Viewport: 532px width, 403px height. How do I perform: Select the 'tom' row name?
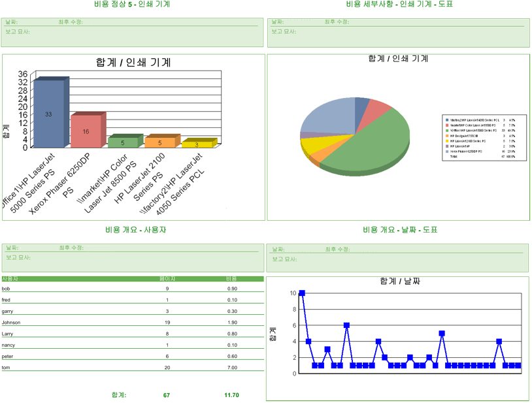pyautogui.click(x=6, y=368)
